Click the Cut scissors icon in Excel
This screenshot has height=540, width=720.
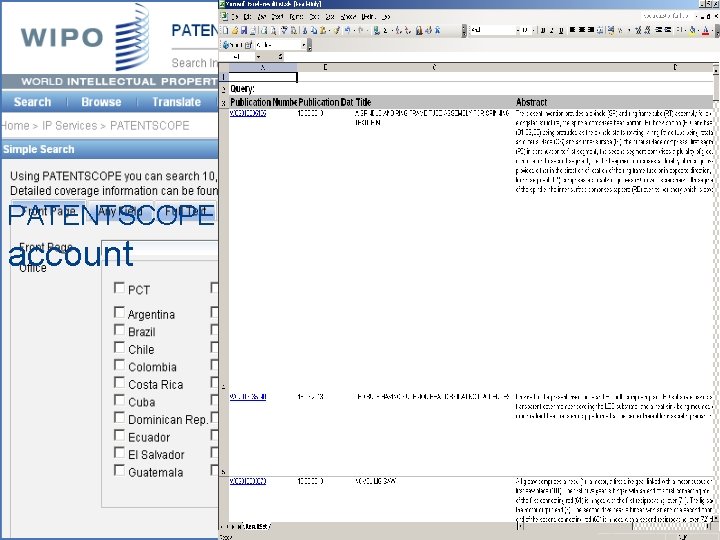point(305,30)
